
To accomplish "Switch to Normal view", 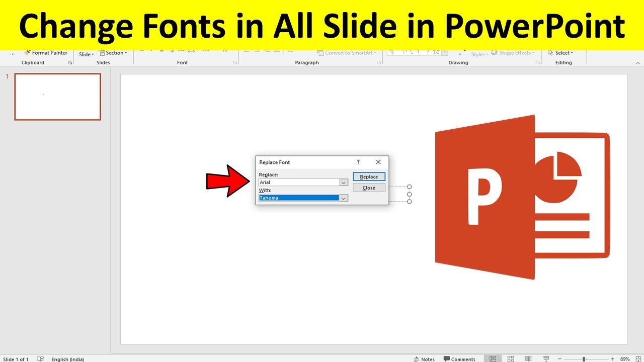I will point(493,359).
